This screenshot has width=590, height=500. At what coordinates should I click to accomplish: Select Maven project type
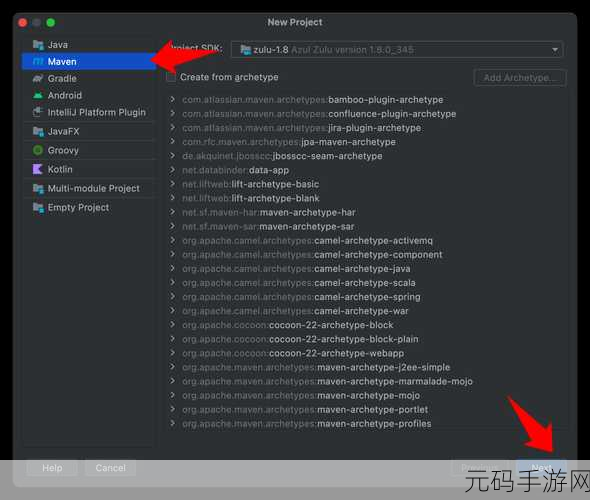pyautogui.click(x=89, y=61)
